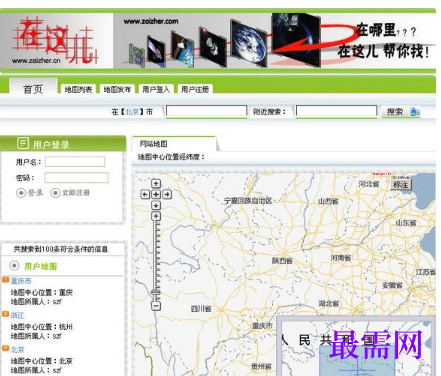The image size is (441, 376).
Task: Open 重庆市 map link
Action: 21,281
